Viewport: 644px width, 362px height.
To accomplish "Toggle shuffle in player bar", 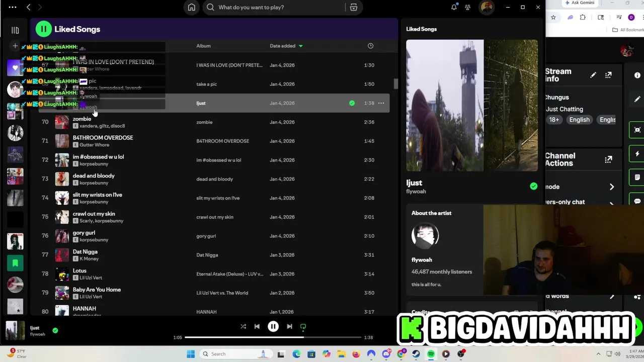I will [243, 326].
